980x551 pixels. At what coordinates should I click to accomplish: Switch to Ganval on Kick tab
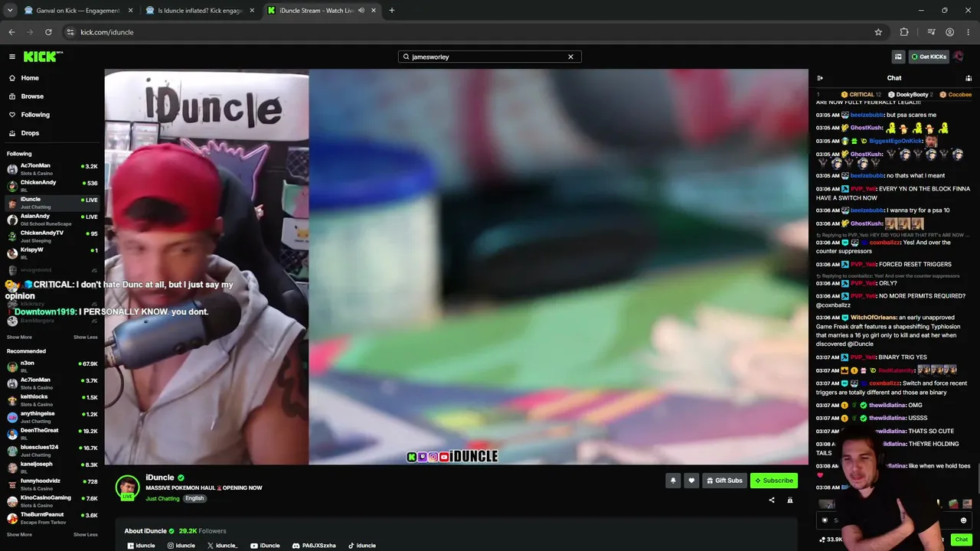point(80,11)
